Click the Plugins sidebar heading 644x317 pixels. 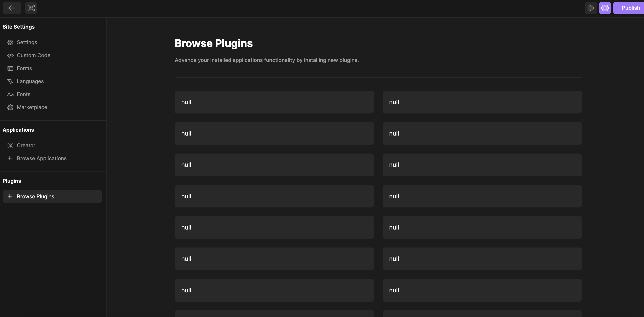(12, 181)
